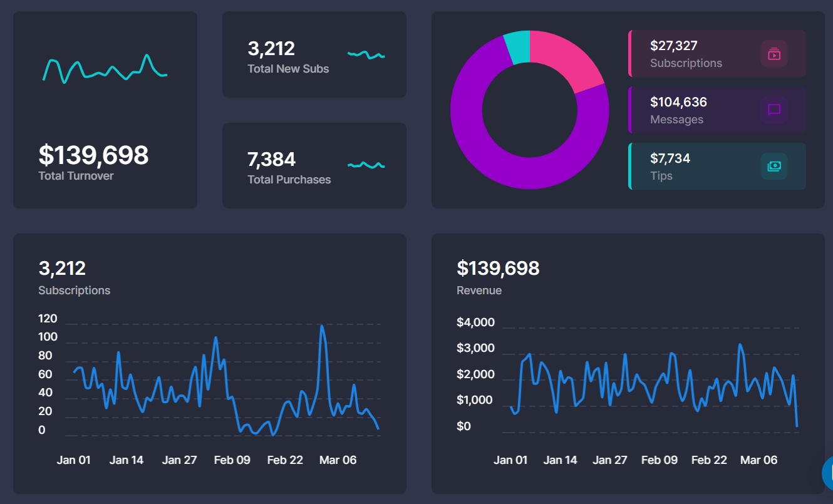Image resolution: width=833 pixels, height=504 pixels.
Task: Click Mar 06 on the Revenue chart axis
Action: coord(759,460)
